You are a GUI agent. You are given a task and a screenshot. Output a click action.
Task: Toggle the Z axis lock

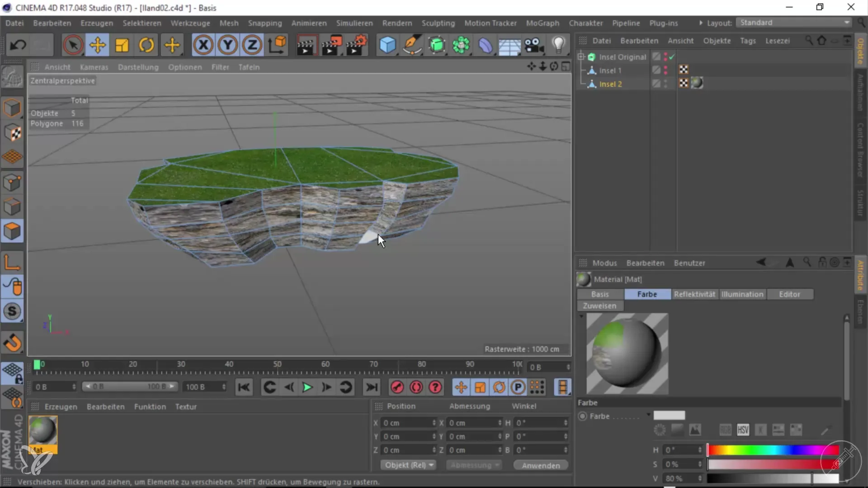252,45
